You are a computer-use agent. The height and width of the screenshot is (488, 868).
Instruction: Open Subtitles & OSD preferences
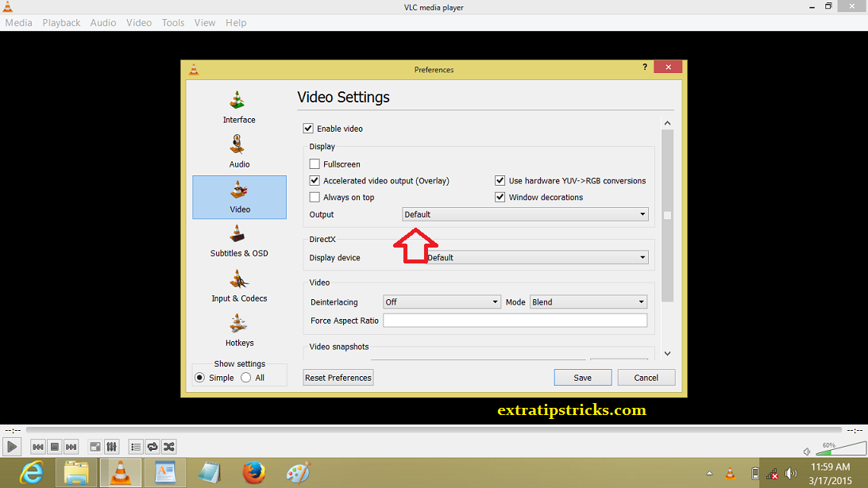[x=239, y=241]
